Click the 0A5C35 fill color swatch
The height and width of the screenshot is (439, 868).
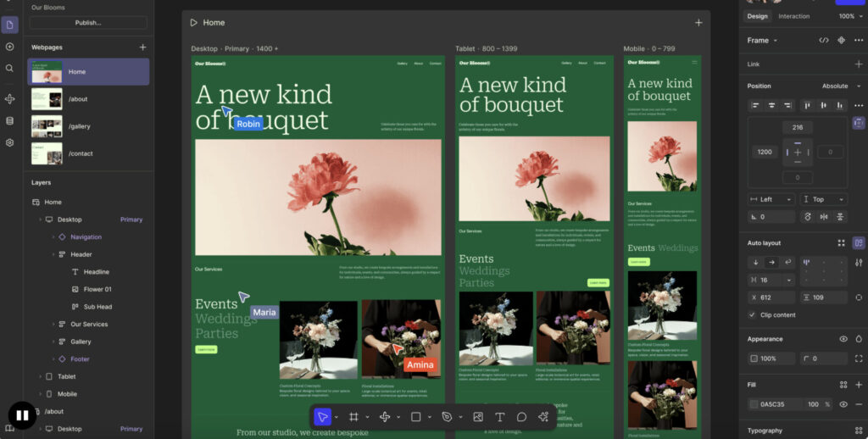[x=753, y=404]
